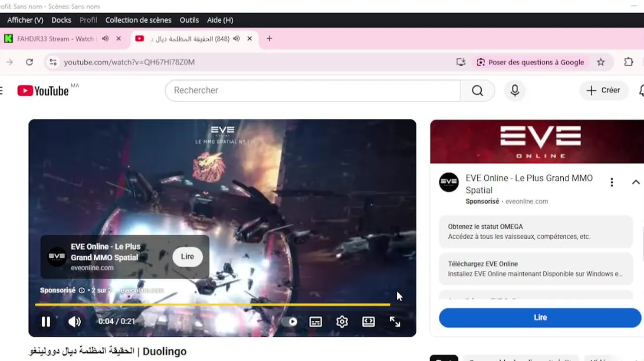This screenshot has width=644, height=361.
Task: Open Aide (H) menu
Action: [220, 20]
